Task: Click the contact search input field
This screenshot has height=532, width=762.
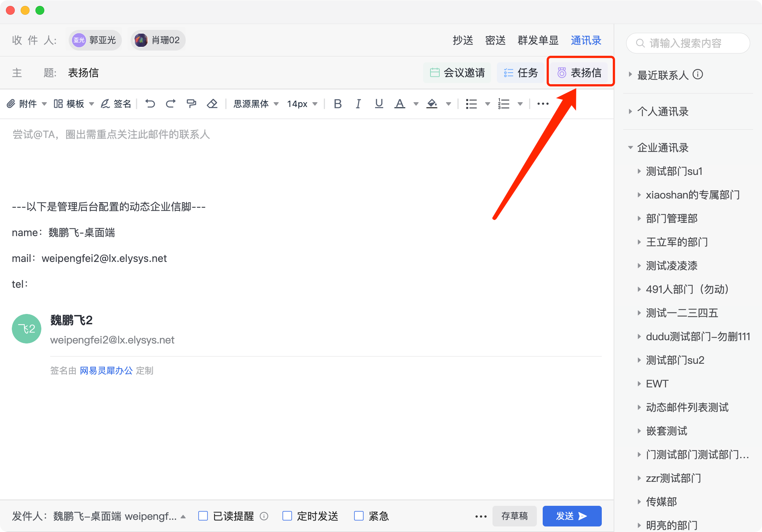Action: pyautogui.click(x=688, y=43)
